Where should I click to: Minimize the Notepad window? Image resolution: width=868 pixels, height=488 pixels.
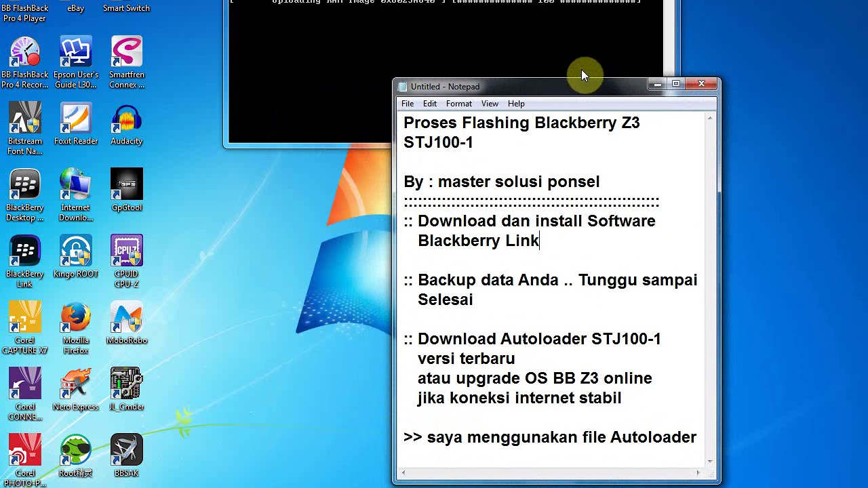click(657, 84)
